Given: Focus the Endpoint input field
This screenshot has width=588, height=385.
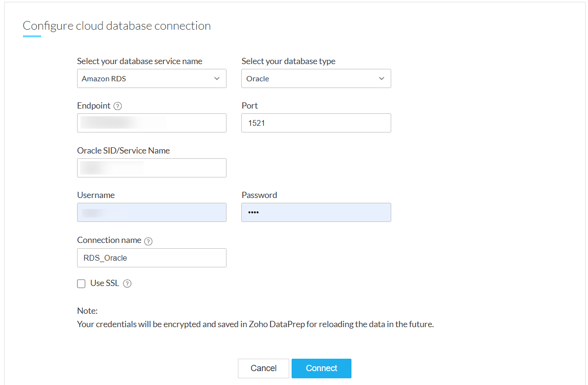Looking at the screenshot, I should coord(151,123).
